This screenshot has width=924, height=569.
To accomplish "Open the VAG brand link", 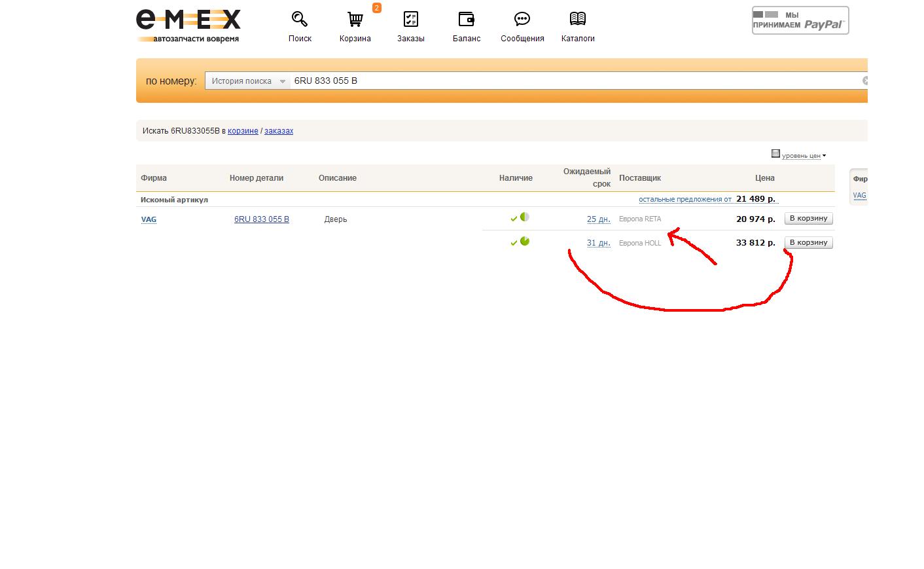I will click(x=149, y=219).
